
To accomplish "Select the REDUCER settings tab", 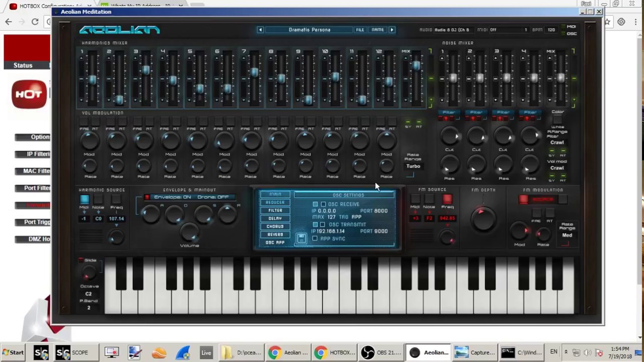I will 275,203.
